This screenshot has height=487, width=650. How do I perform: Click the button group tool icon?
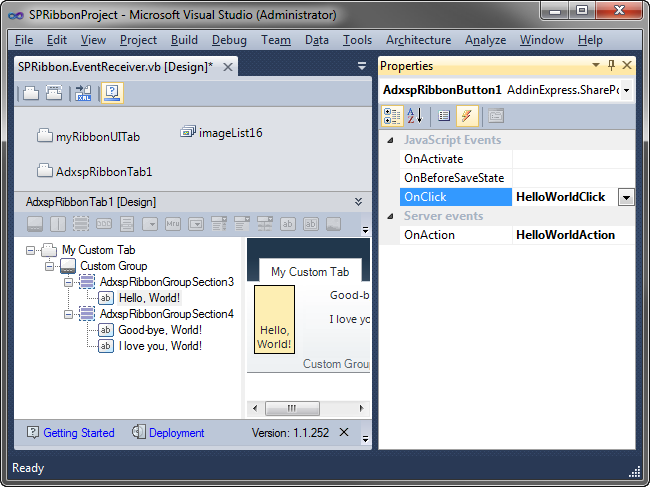104,224
